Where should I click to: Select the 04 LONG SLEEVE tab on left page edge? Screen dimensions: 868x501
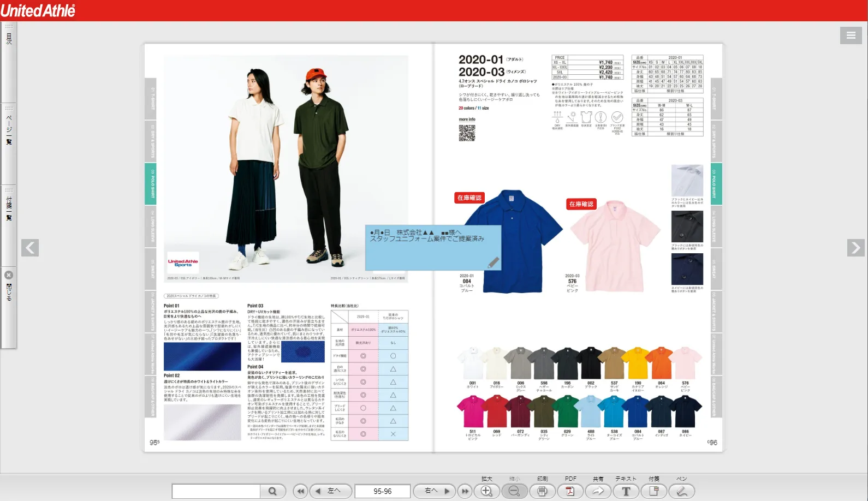click(151, 226)
